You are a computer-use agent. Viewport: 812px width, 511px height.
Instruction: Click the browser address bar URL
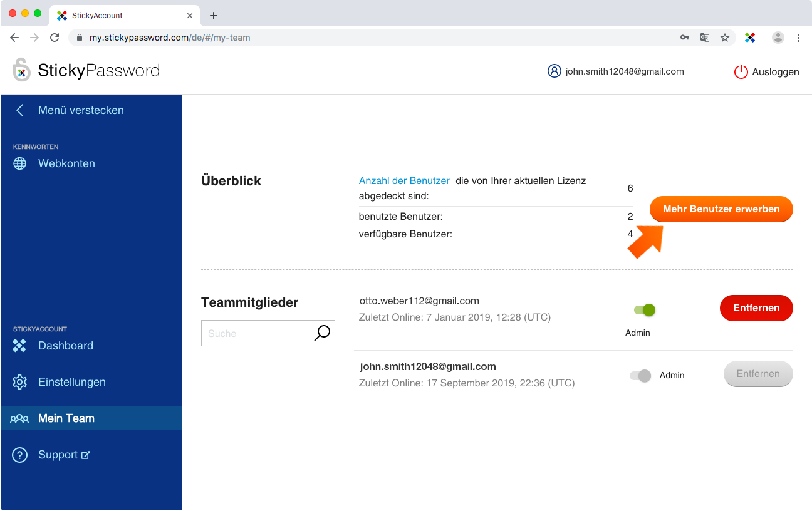pyautogui.click(x=170, y=38)
